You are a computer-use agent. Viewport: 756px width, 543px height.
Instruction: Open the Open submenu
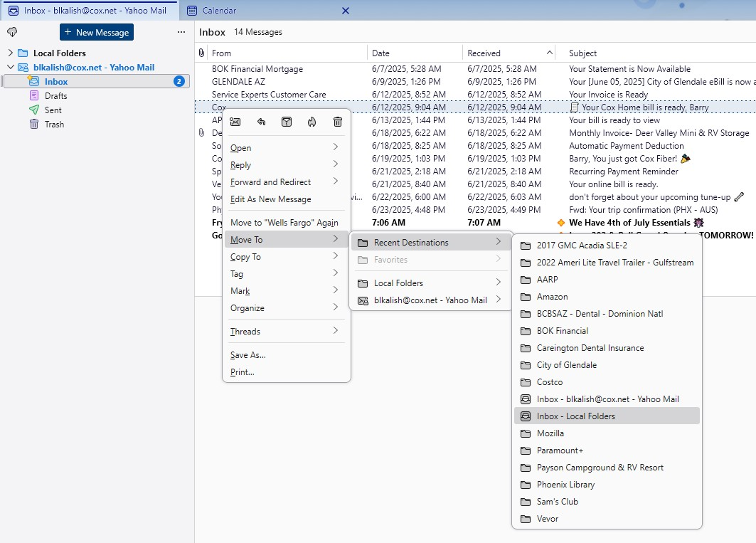[287, 148]
